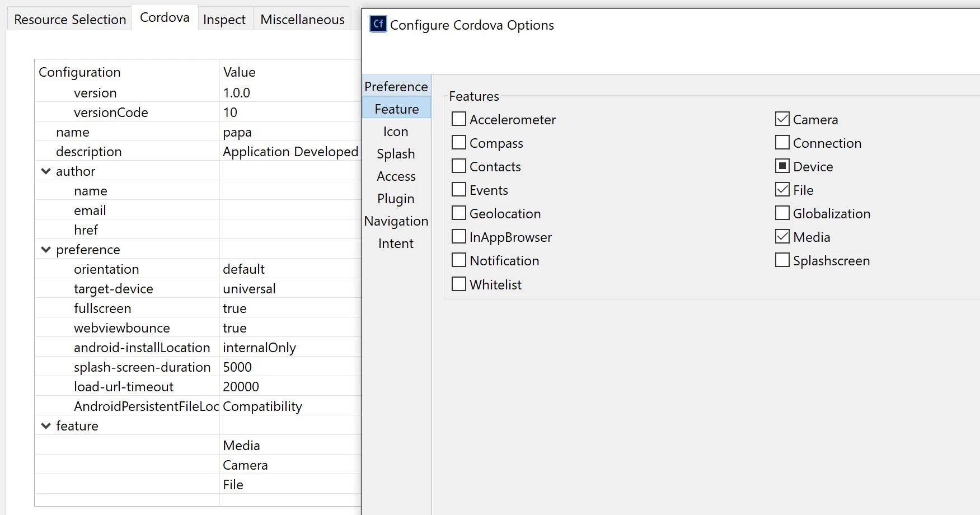
Task: Collapse the feature tree node
Action: [46, 426]
